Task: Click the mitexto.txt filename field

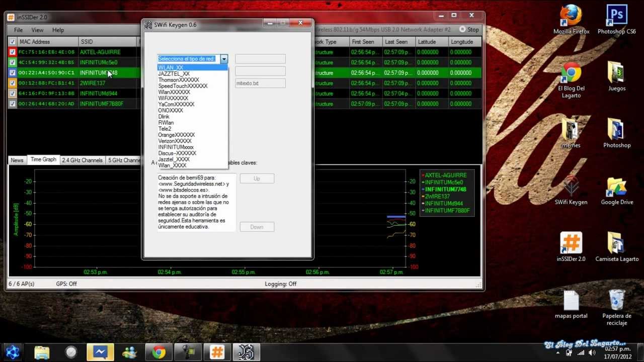Action: tap(260, 83)
